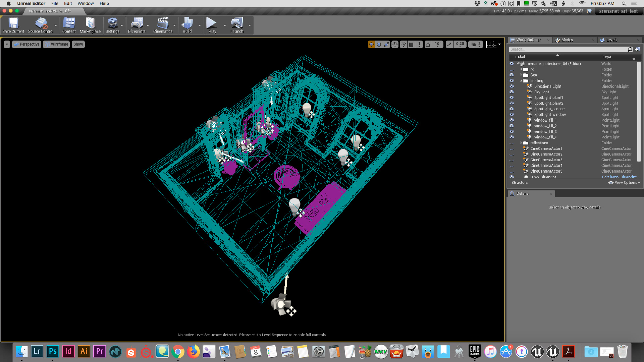Click the World Outliner search field
644x362 pixels.
click(568, 49)
